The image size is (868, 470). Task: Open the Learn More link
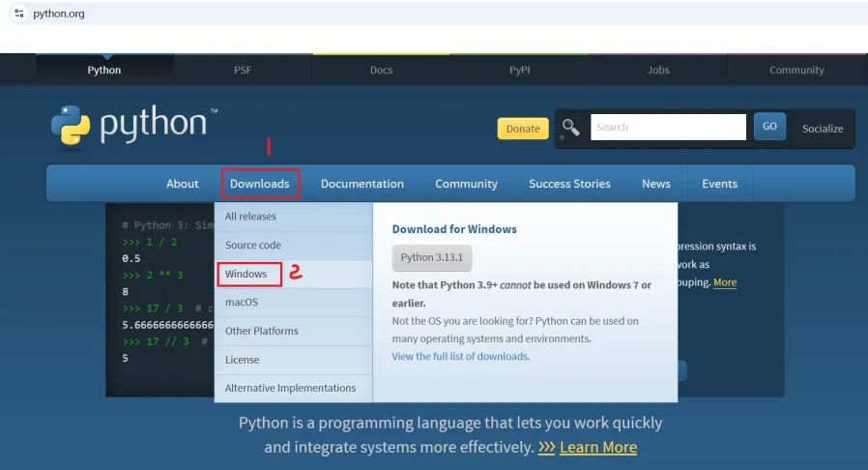(x=598, y=447)
